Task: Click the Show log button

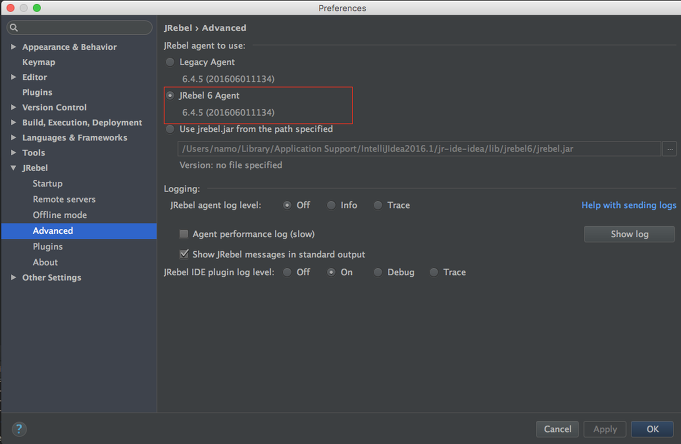Action: click(629, 234)
